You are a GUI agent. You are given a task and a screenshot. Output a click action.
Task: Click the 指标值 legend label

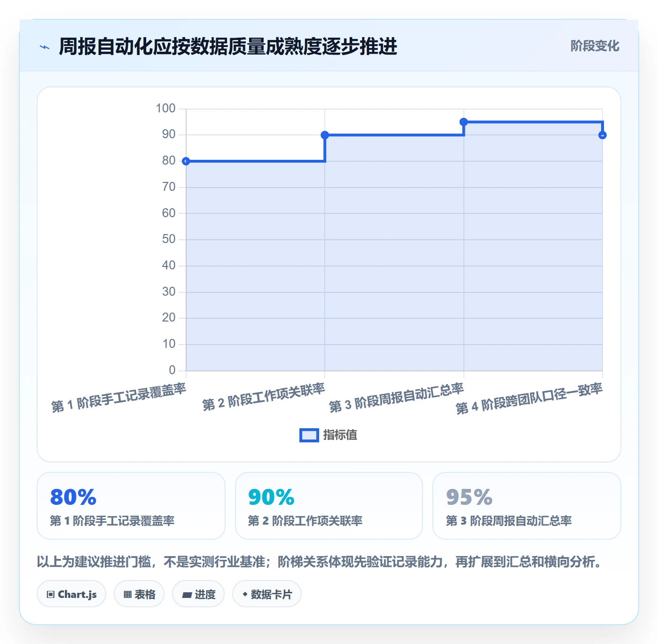pyautogui.click(x=340, y=435)
